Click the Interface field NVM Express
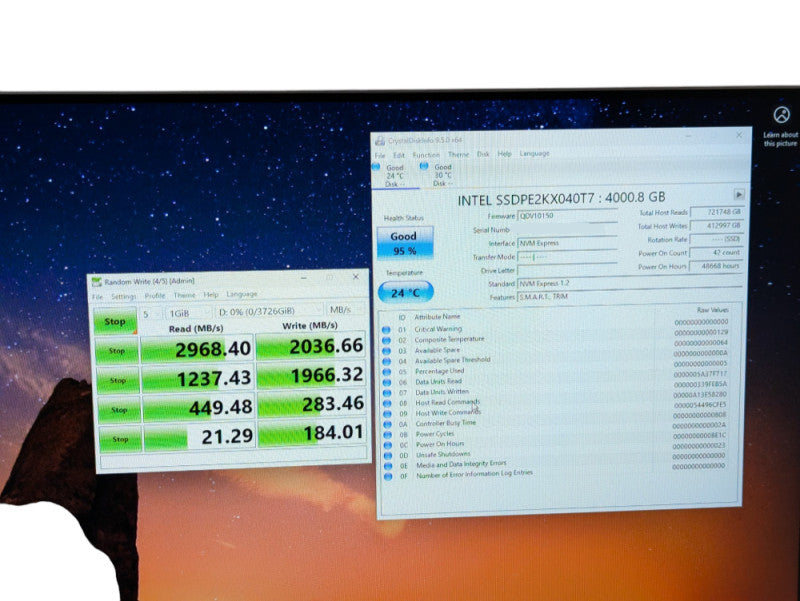The image size is (800, 601). [567, 243]
